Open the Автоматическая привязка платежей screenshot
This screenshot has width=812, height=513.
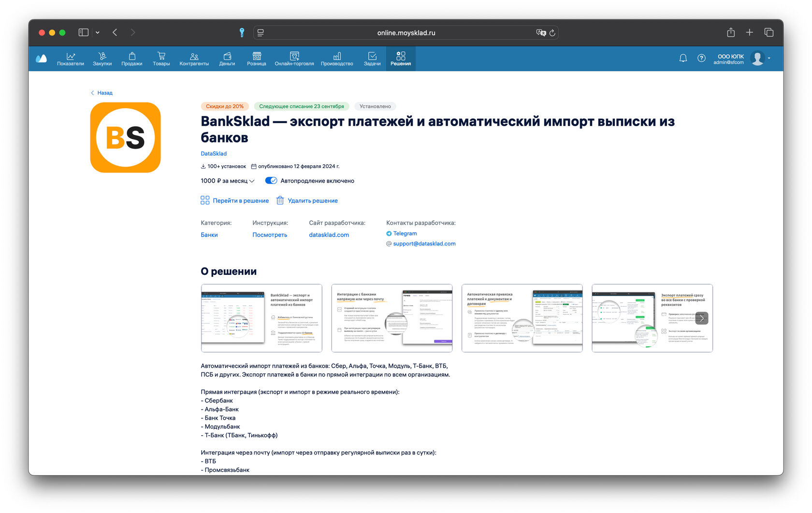click(x=522, y=318)
